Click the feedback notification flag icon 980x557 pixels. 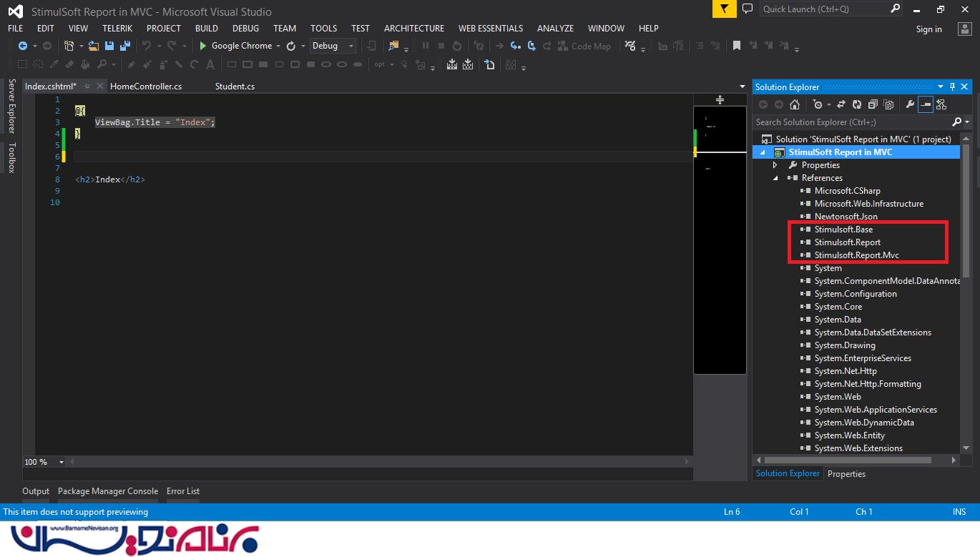[x=725, y=9]
